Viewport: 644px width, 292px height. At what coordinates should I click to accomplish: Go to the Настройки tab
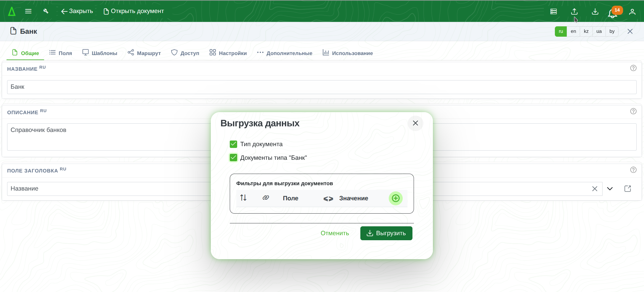click(x=228, y=53)
